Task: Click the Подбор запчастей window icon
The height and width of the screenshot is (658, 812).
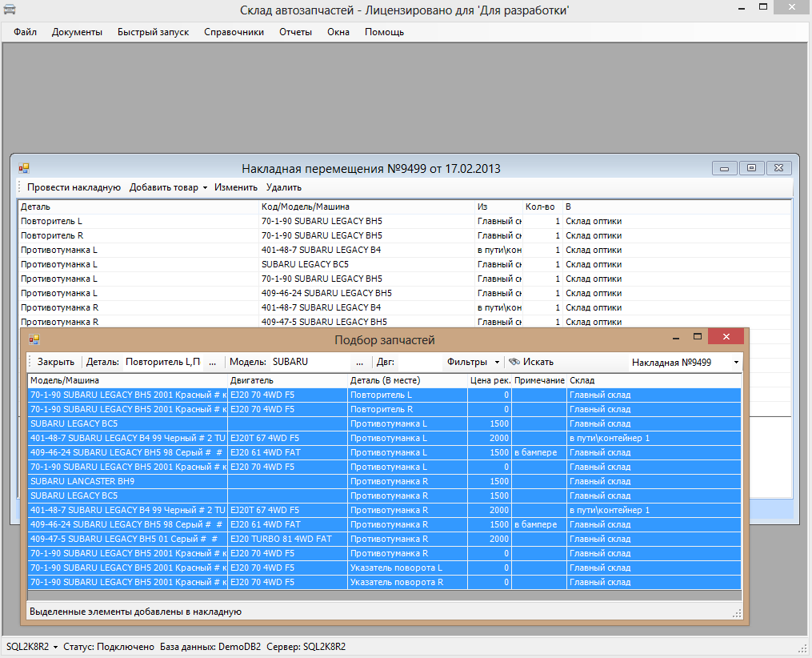Action: (34, 340)
